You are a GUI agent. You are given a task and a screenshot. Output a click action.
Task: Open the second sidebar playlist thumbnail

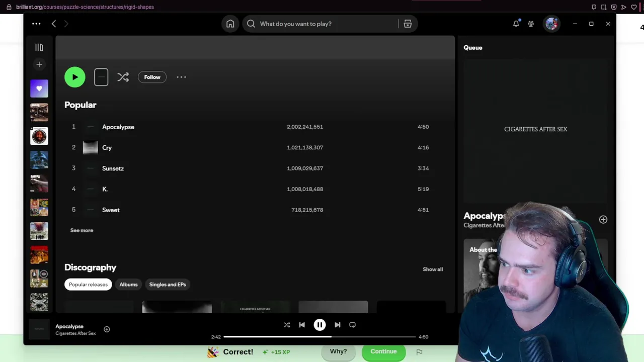coord(39,112)
